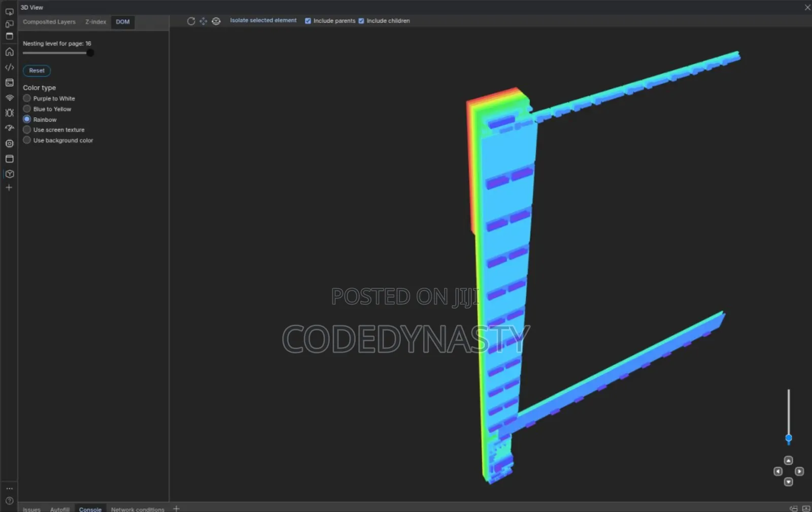
Task: Toggle device emulation icon in sidebar
Action: click(x=9, y=24)
